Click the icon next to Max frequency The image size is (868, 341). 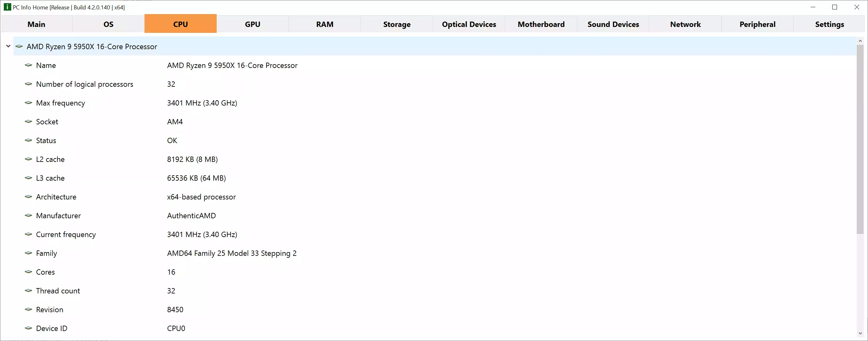coord(28,103)
